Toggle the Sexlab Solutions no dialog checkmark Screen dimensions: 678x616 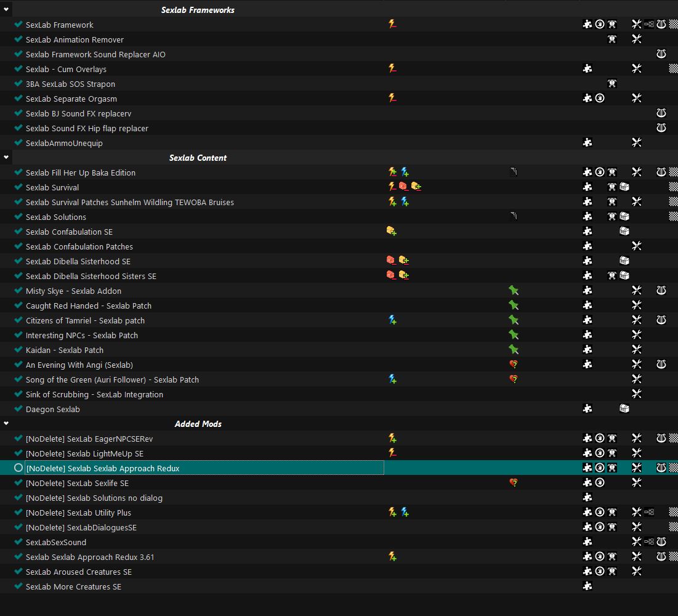pyautogui.click(x=18, y=498)
